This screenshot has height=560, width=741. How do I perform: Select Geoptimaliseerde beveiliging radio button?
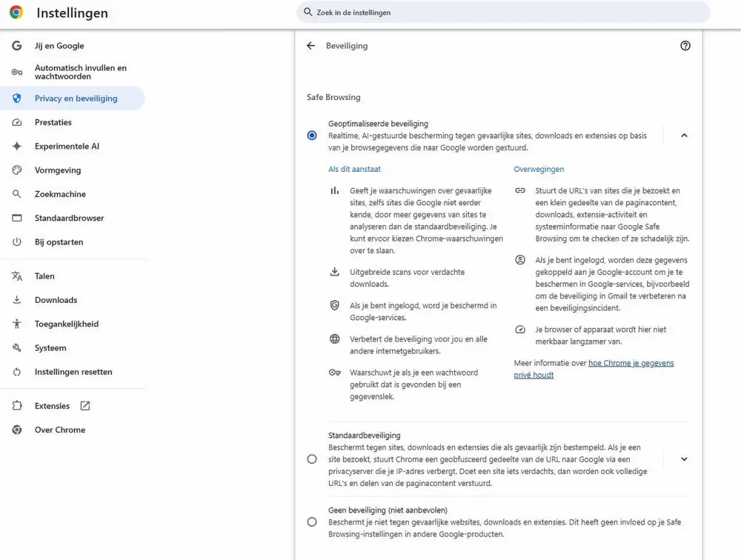(x=312, y=136)
